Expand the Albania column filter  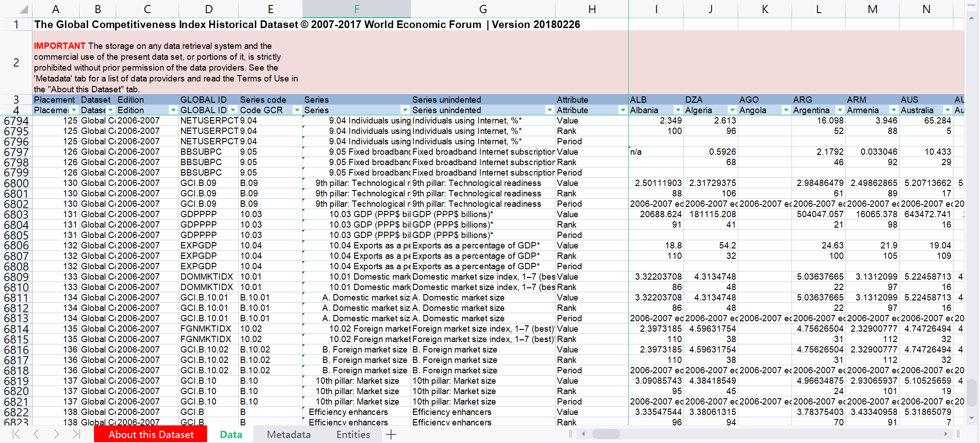click(678, 110)
